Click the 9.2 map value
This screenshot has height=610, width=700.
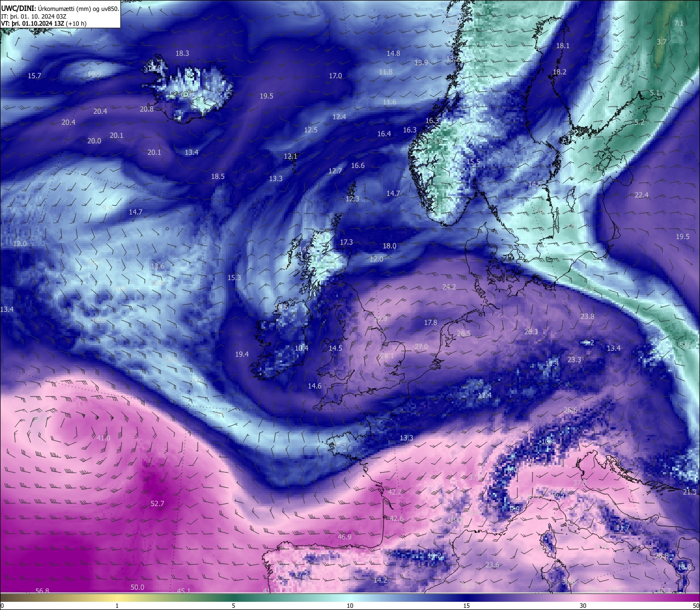click(589, 342)
